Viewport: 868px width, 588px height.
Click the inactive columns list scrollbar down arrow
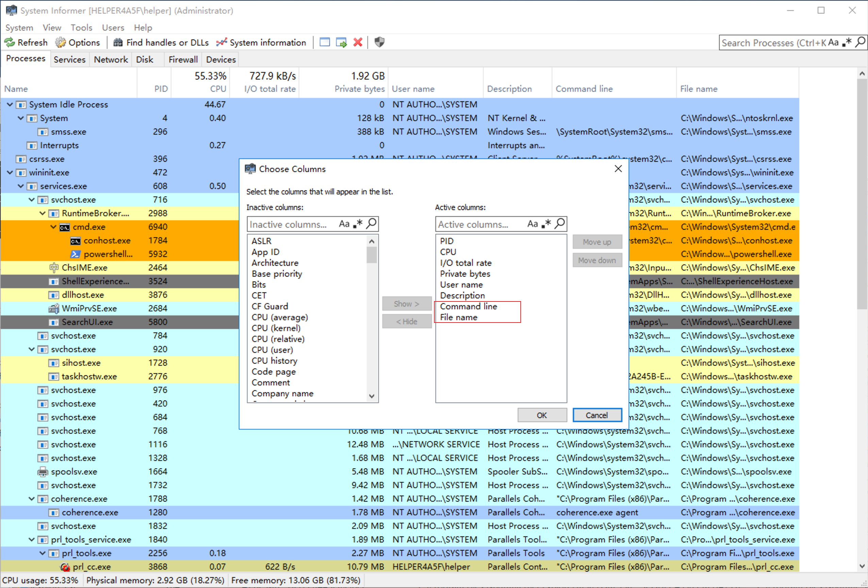pos(371,396)
